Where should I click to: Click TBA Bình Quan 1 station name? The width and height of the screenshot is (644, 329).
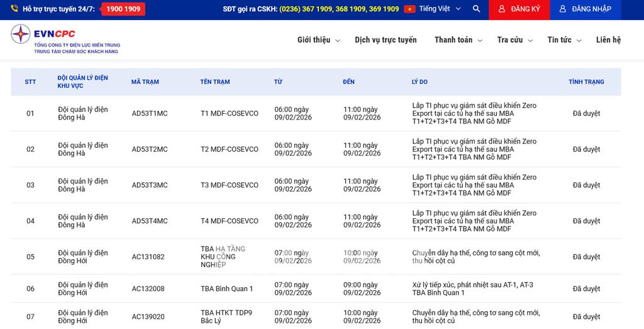click(x=227, y=289)
